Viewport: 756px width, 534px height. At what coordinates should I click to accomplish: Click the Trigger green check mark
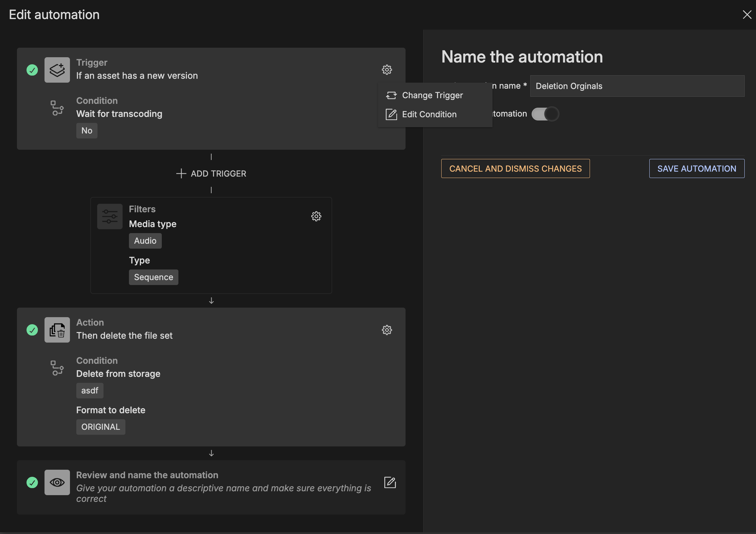coord(32,70)
